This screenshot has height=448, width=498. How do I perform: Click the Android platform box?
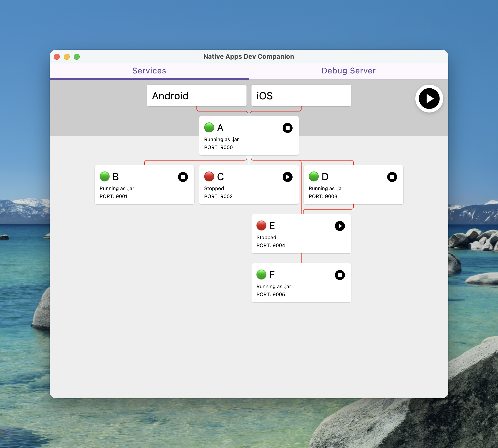tap(196, 96)
